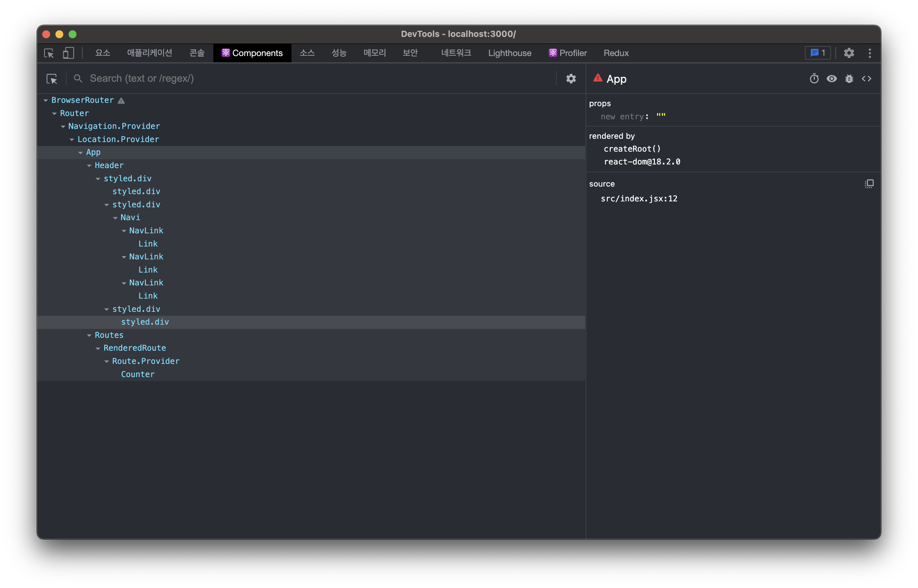The image size is (918, 588).
Task: Toggle the device toolbar icon
Action: coord(68,53)
